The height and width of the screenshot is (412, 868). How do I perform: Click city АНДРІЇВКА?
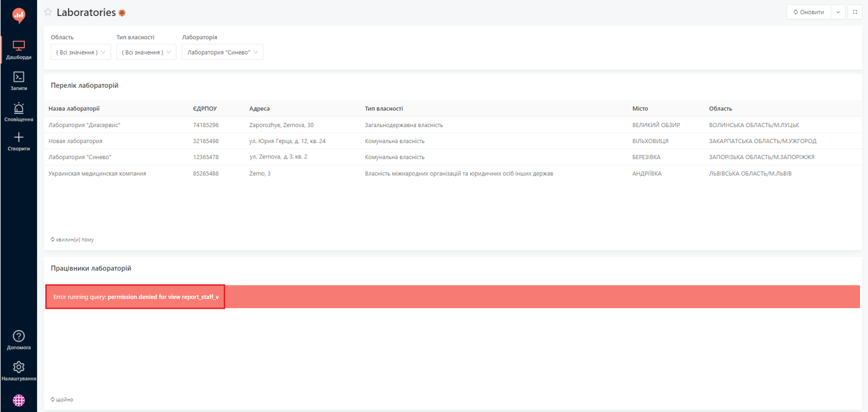click(x=647, y=174)
